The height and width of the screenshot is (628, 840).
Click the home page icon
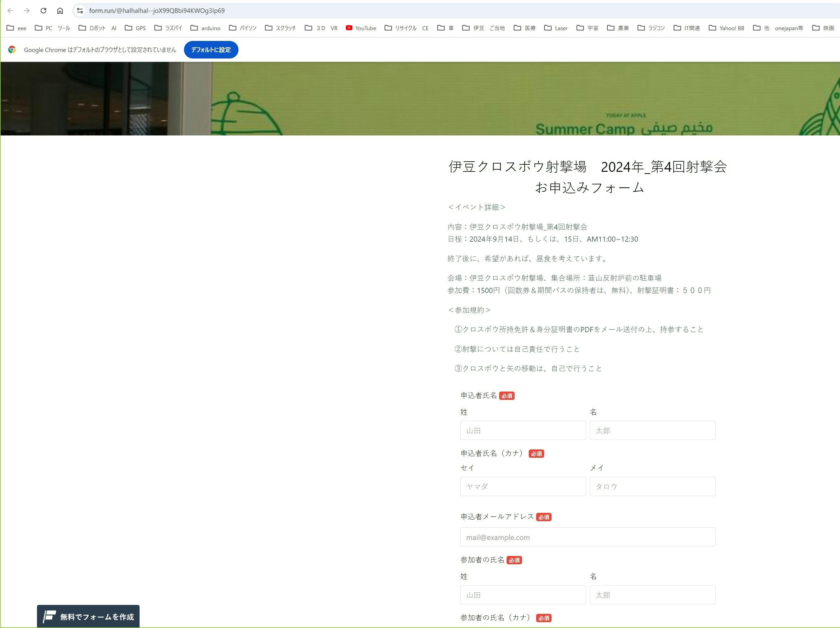pyautogui.click(x=60, y=11)
